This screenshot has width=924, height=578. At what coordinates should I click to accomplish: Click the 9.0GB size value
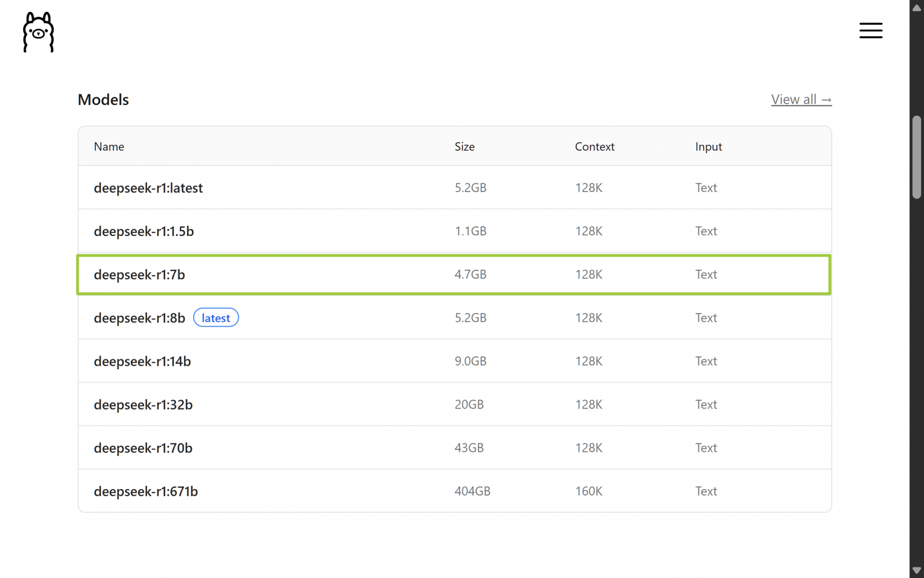coord(470,361)
